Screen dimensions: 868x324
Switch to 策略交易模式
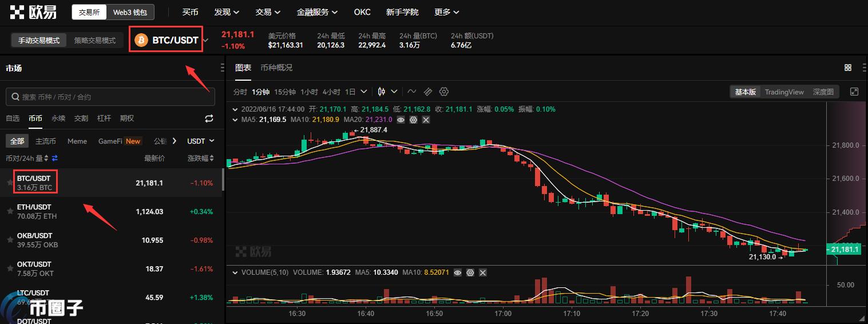pyautogui.click(x=95, y=41)
